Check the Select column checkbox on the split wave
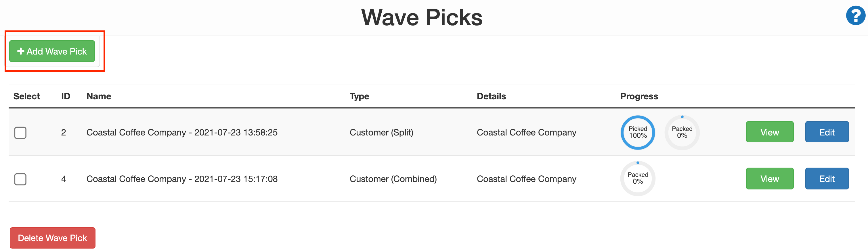The height and width of the screenshot is (252, 868). click(20, 133)
